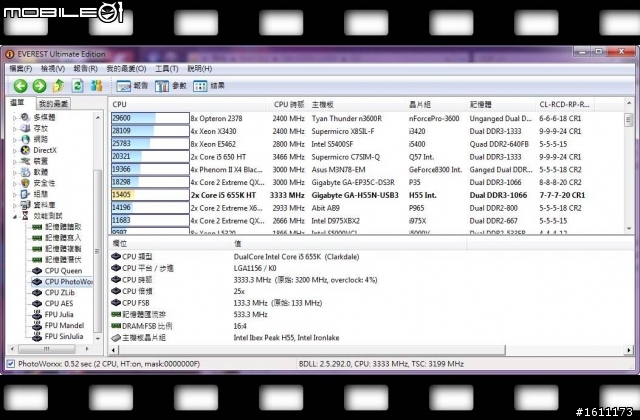Image resolution: width=640 pixels, height=420 pixels.
Task: Select the CPU Queen benchmark
Action: [x=57, y=271]
